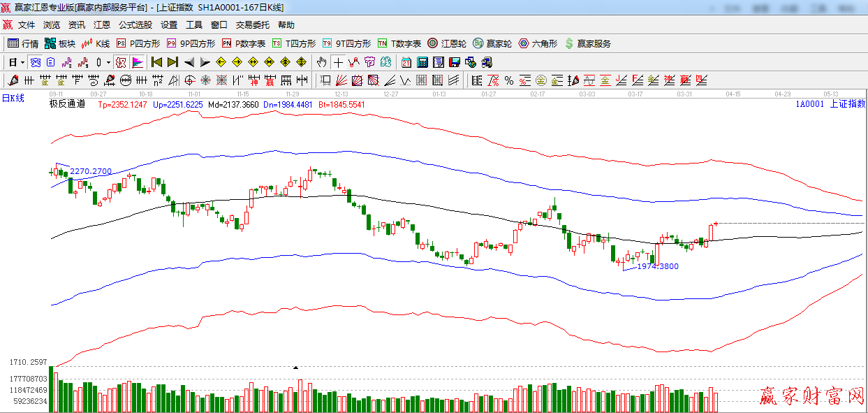868x413 pixels.
Task: Click the 1974.3800 low price label
Action: coord(658,266)
